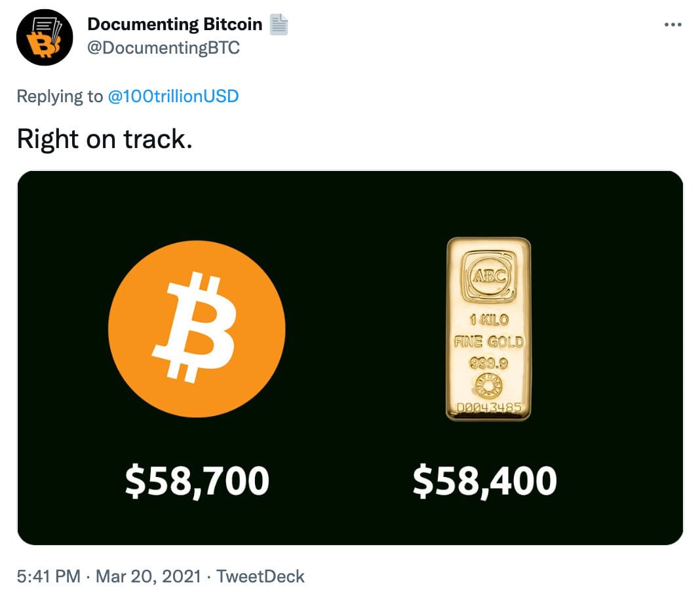Click the ABC stamp on the gold bar
The width and height of the screenshot is (700, 604).
490,276
